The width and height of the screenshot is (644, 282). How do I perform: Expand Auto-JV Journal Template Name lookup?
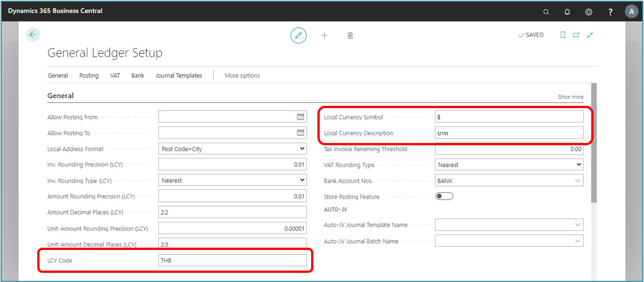(x=578, y=225)
